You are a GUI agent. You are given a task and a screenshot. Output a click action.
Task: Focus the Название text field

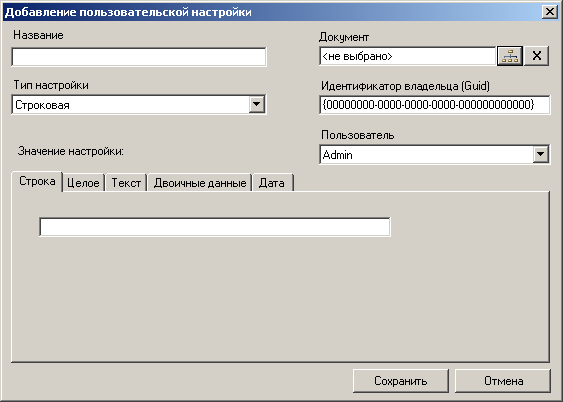click(139, 57)
